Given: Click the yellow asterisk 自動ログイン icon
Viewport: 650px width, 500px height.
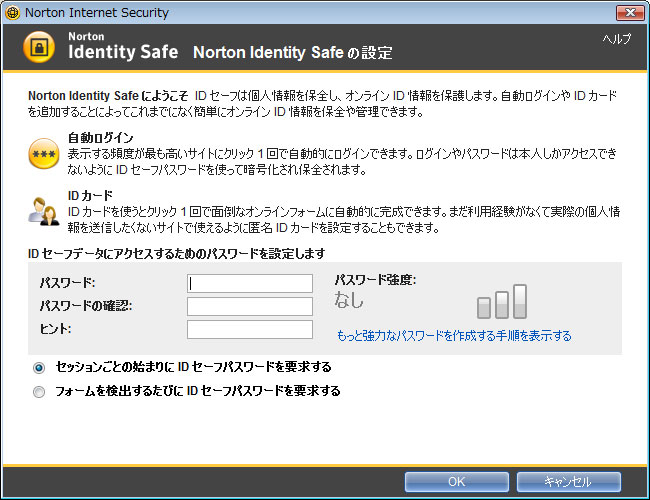Looking at the screenshot, I should (44, 154).
